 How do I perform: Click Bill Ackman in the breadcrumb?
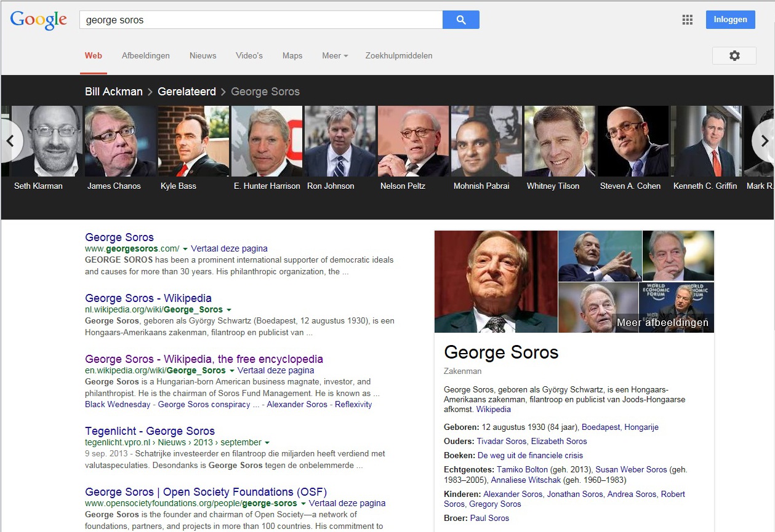pos(114,92)
